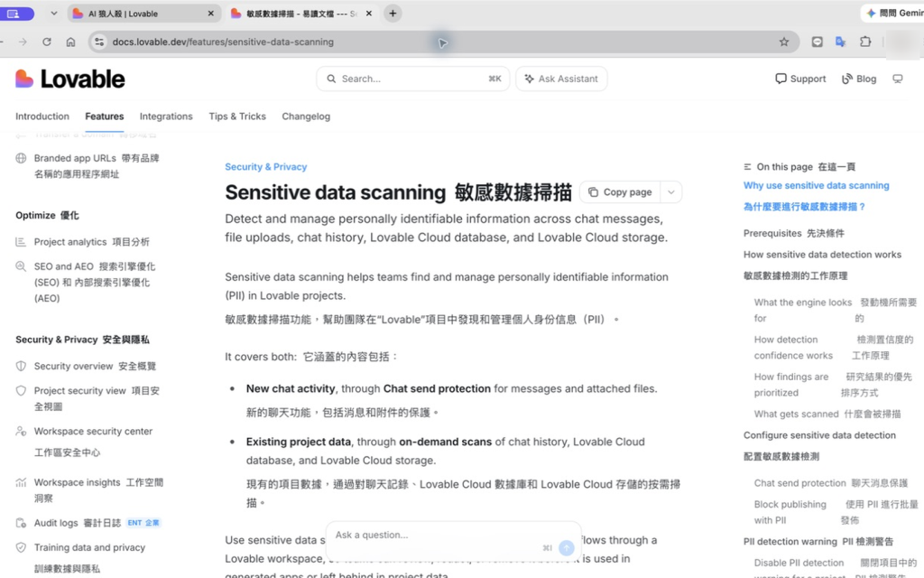
Task: Reload the page using browser refresh icon
Action: pos(47,42)
